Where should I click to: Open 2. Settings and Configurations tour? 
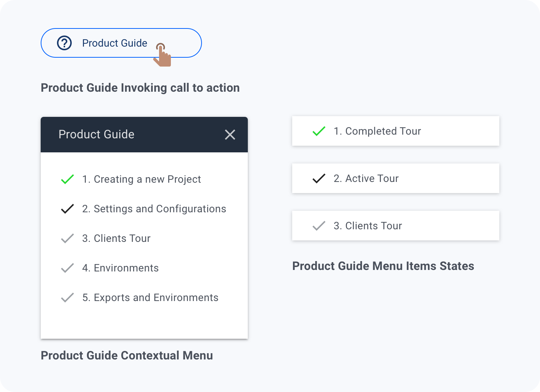tap(154, 209)
